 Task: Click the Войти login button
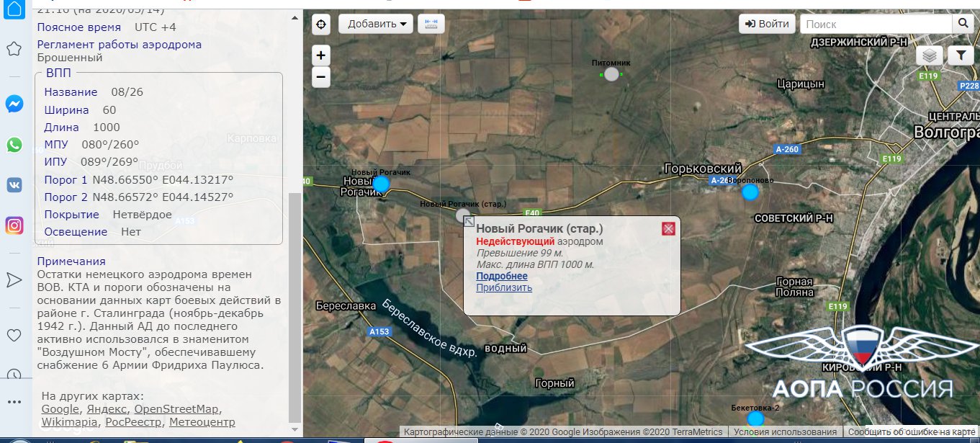767,24
